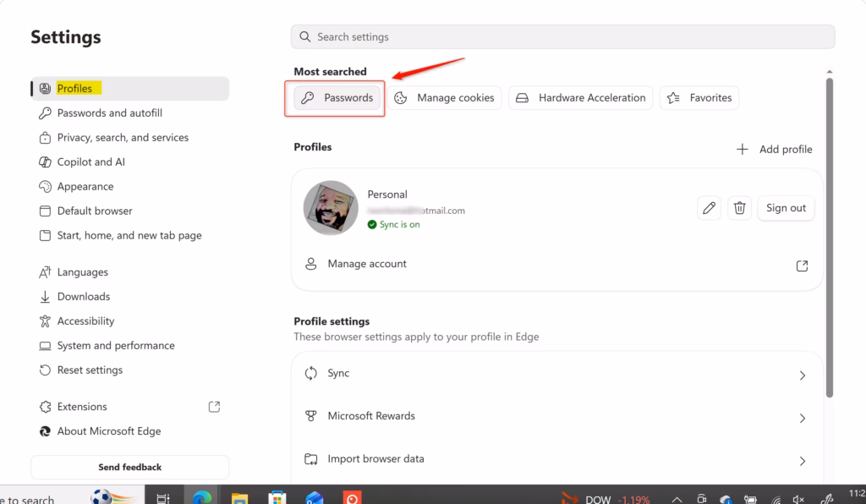
Task: Click Add profile
Action: pyautogui.click(x=775, y=149)
